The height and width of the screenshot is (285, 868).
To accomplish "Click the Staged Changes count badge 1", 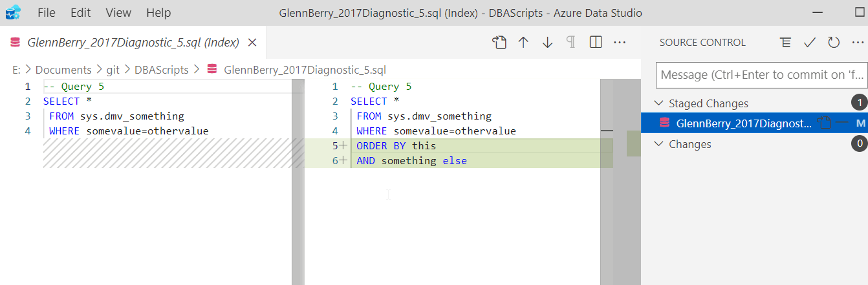I will coord(859,103).
